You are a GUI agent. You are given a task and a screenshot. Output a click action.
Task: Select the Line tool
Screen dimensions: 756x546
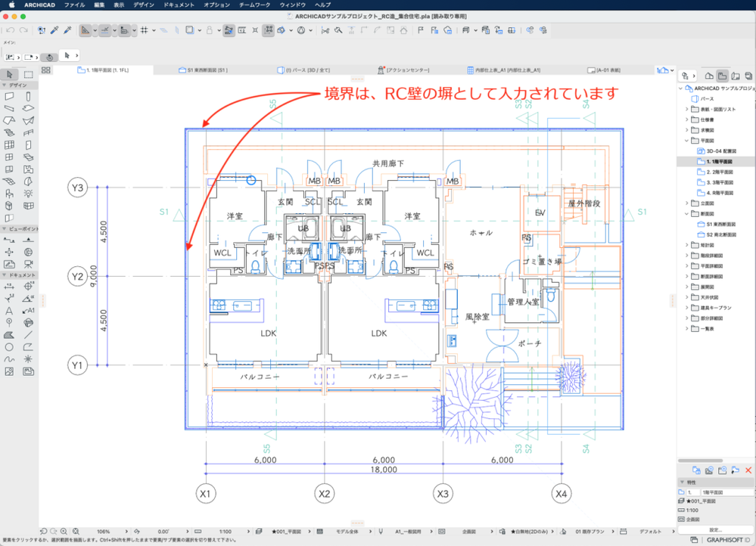tap(29, 335)
